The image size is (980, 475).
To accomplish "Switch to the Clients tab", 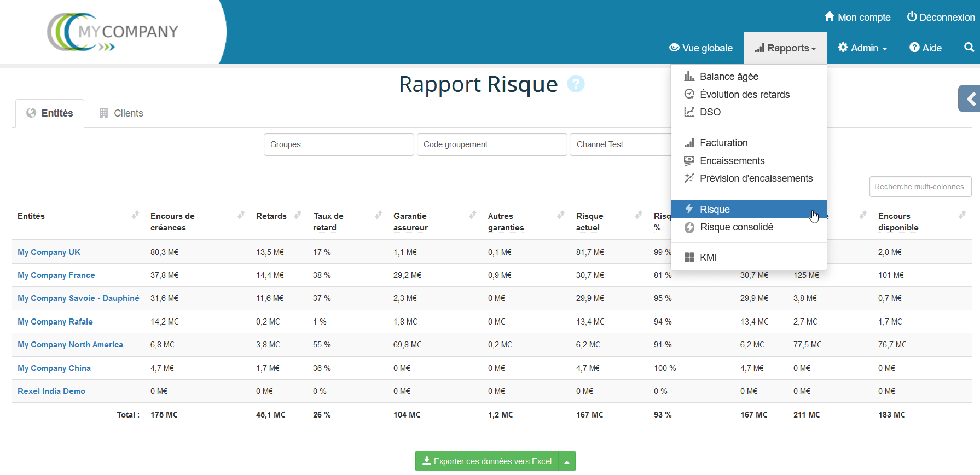I will pos(121,113).
